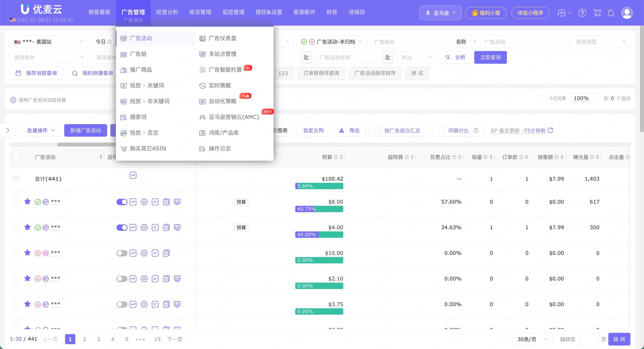Open settings gear for the $8.00 campaign
The image size is (644, 349).
pyautogui.click(x=144, y=202)
